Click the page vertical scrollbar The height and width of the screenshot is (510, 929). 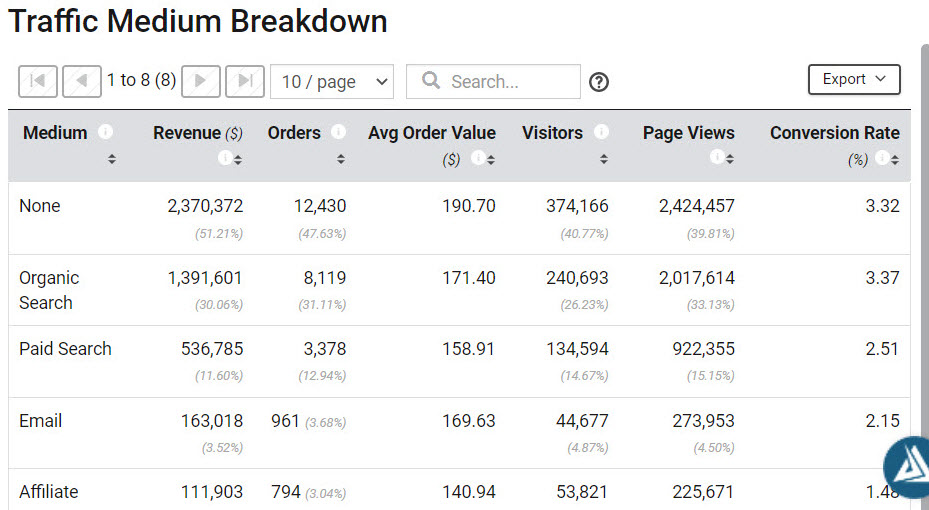pos(925,275)
